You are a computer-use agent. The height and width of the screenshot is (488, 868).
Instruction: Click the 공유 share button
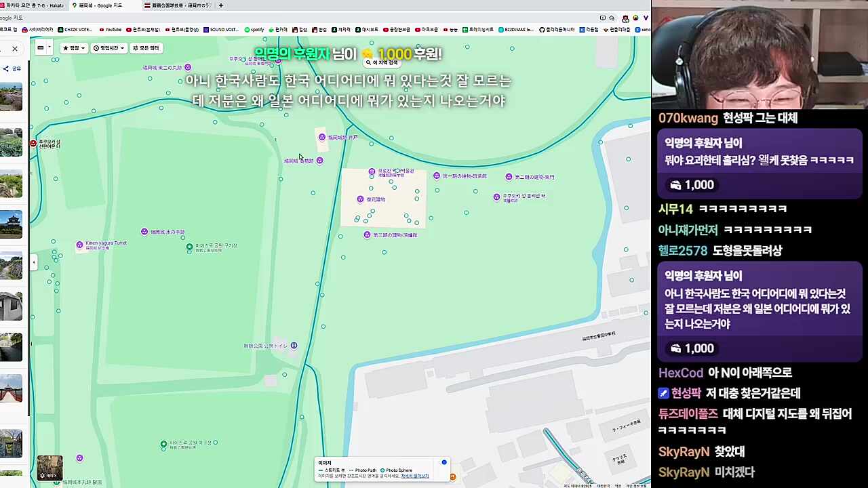pos(12,68)
